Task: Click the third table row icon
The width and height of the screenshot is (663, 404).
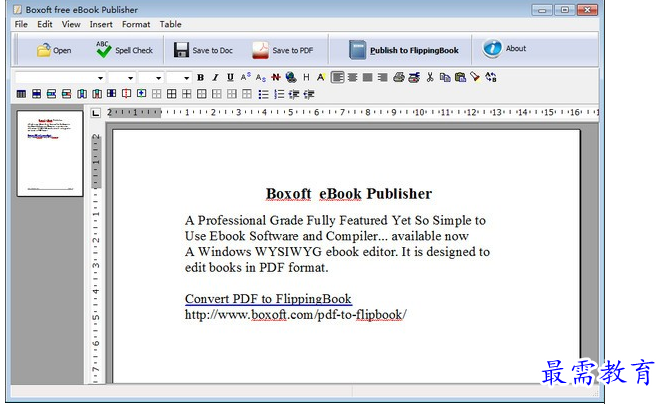Action: [x=52, y=94]
